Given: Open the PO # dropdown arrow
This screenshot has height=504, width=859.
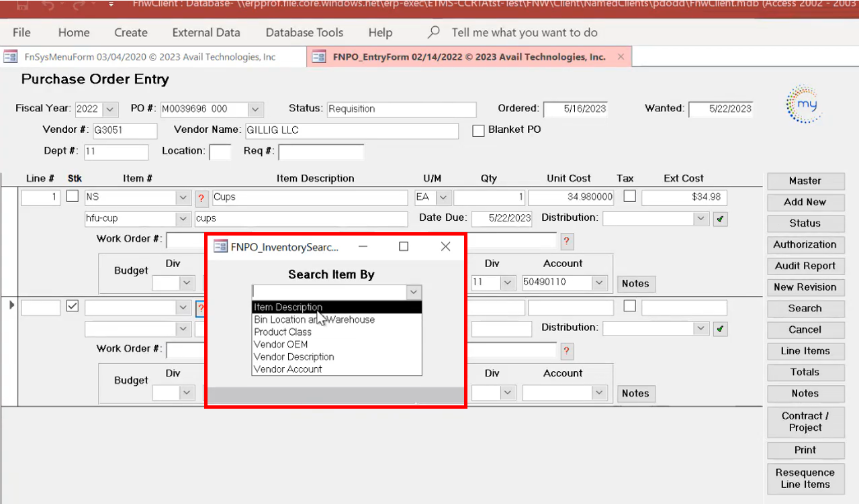Looking at the screenshot, I should pyautogui.click(x=255, y=109).
